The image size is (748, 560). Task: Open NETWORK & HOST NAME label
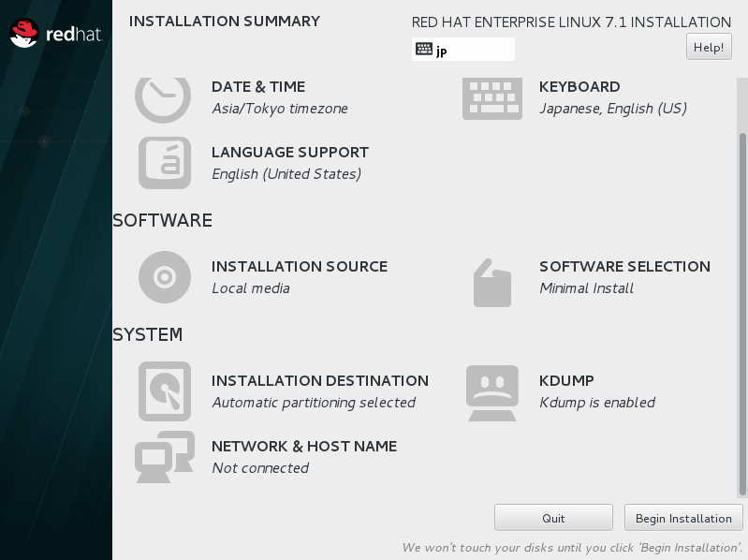[x=304, y=446]
